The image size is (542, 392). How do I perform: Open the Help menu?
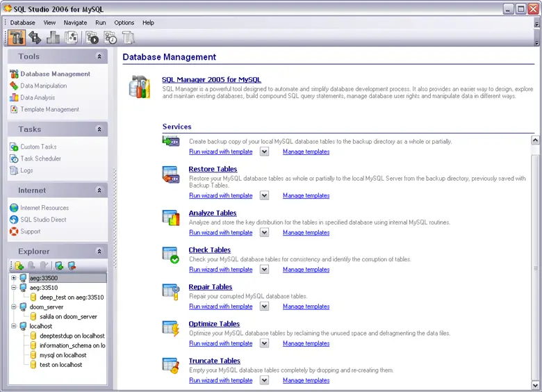point(148,23)
